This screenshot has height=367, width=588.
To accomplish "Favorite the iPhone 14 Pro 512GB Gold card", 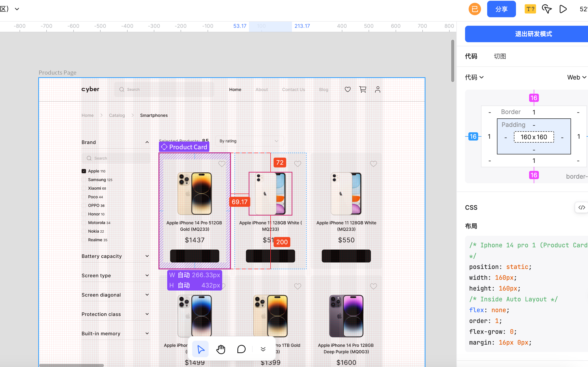I will click(222, 164).
